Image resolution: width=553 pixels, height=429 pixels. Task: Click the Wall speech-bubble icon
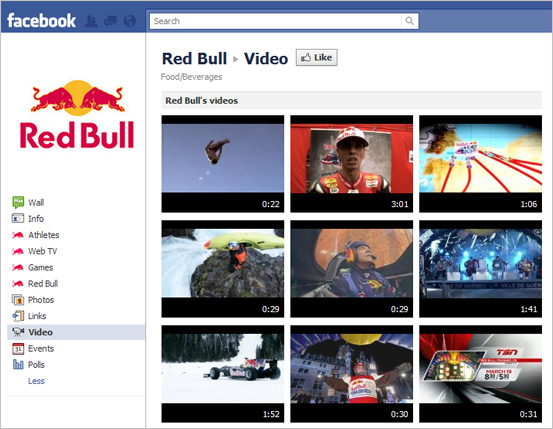click(x=18, y=202)
